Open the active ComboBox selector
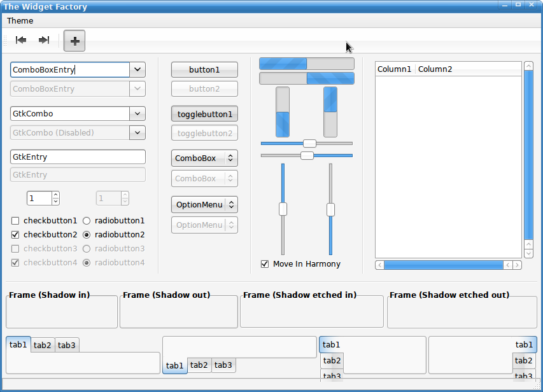Image resolution: width=543 pixels, height=392 pixels. coord(205,158)
